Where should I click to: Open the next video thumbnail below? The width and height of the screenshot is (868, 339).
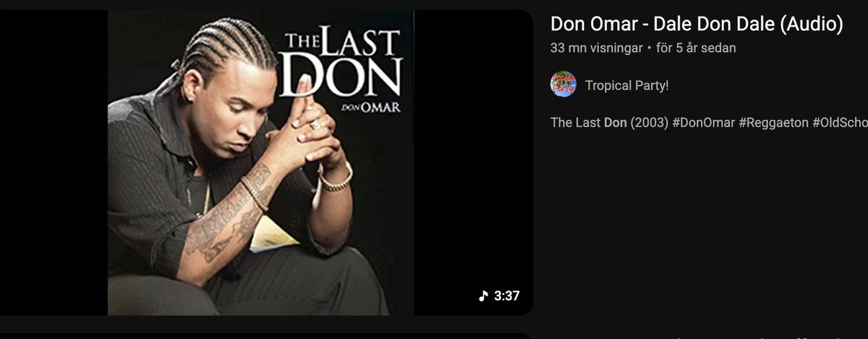click(x=266, y=335)
